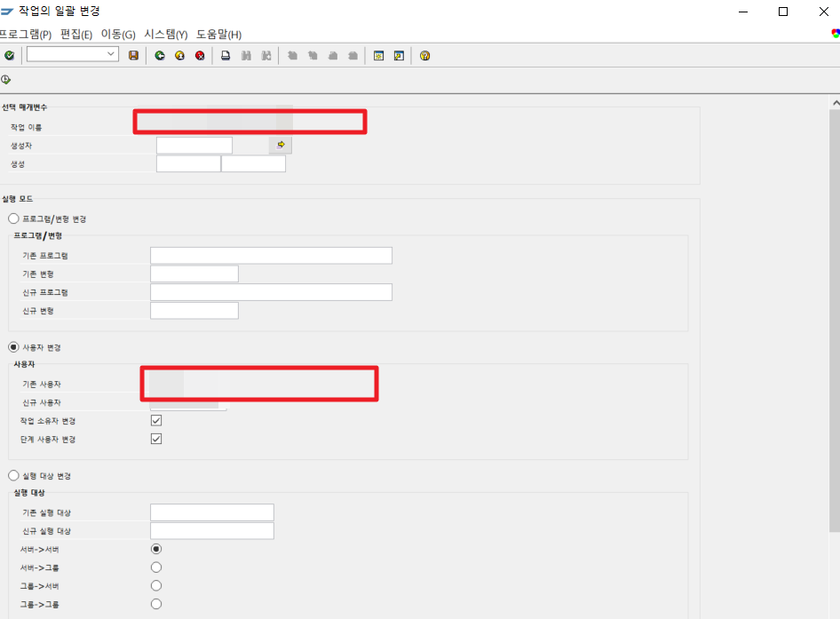
Task: Click the multiple selection arrow beside 생성자
Action: tap(281, 145)
